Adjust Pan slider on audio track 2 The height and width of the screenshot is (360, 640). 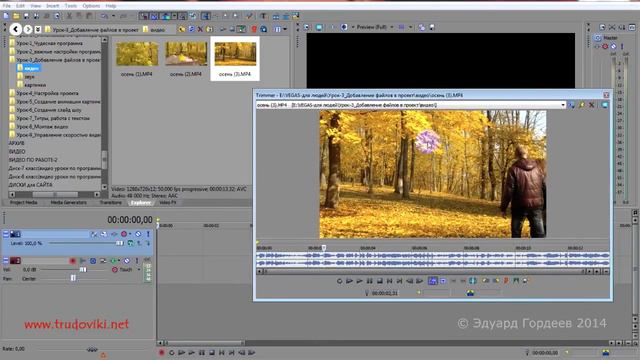point(73,278)
